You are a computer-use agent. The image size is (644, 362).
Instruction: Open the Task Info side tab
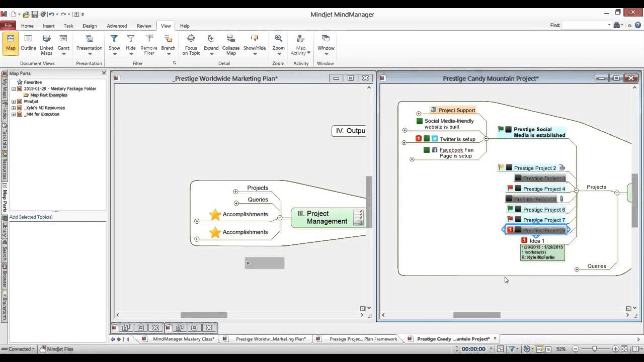click(x=4, y=135)
